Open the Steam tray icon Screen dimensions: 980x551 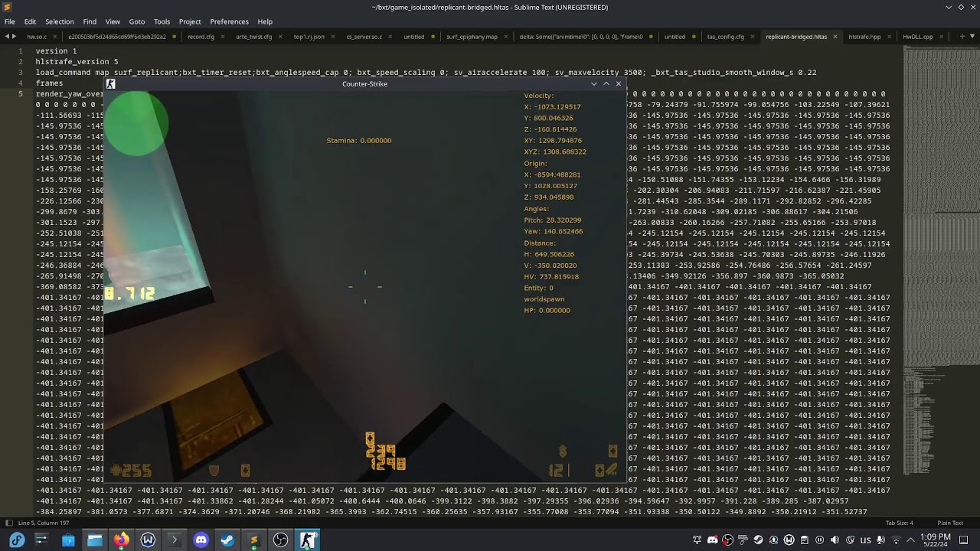[x=758, y=540]
